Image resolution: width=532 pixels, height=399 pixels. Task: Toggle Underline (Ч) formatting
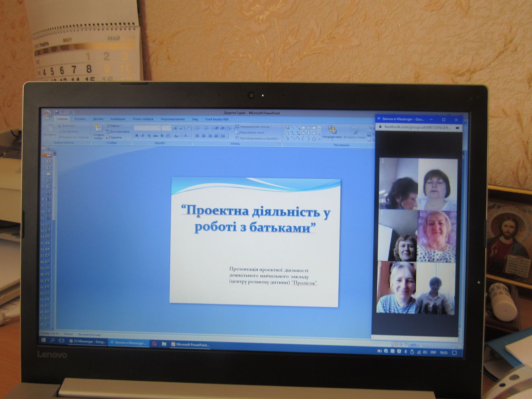click(149, 136)
